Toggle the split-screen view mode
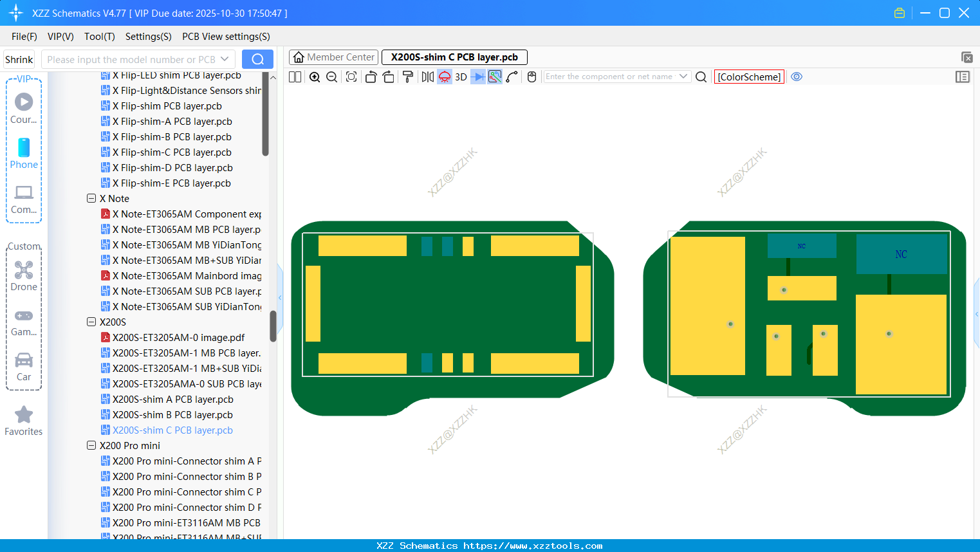The height and width of the screenshot is (552, 980). (x=294, y=77)
